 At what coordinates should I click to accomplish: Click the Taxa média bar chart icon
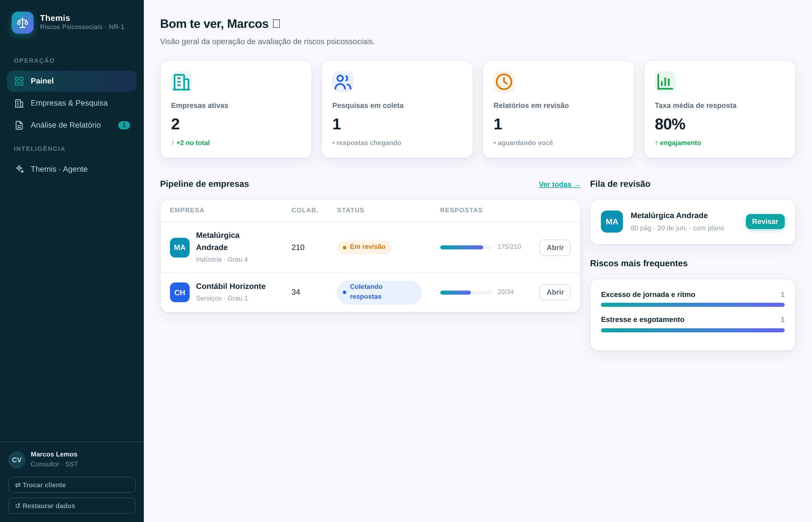click(665, 82)
